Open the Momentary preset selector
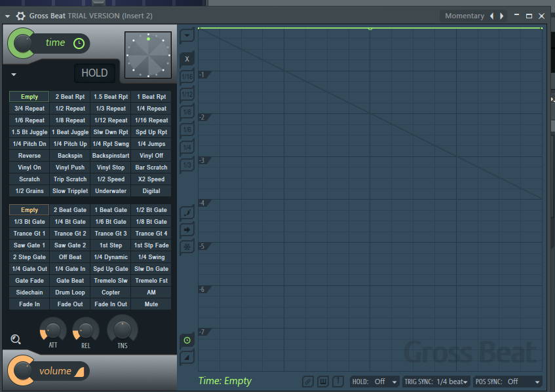 pos(465,16)
